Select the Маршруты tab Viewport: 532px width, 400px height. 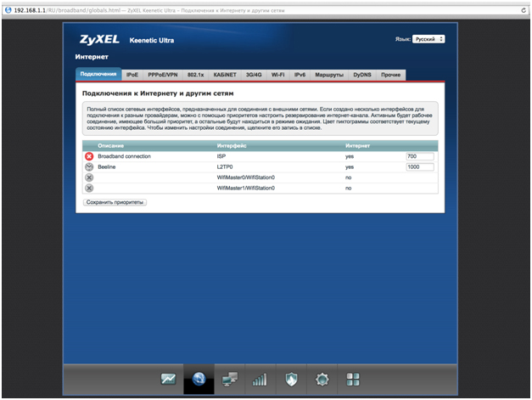[x=329, y=75]
